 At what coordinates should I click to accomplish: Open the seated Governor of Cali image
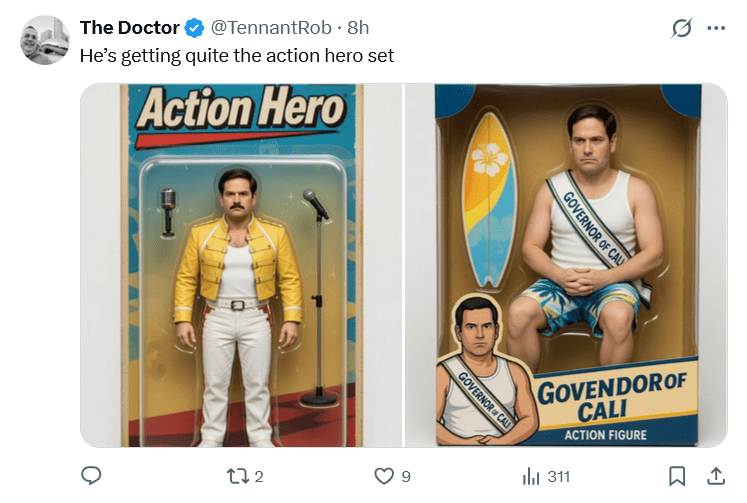point(566,265)
